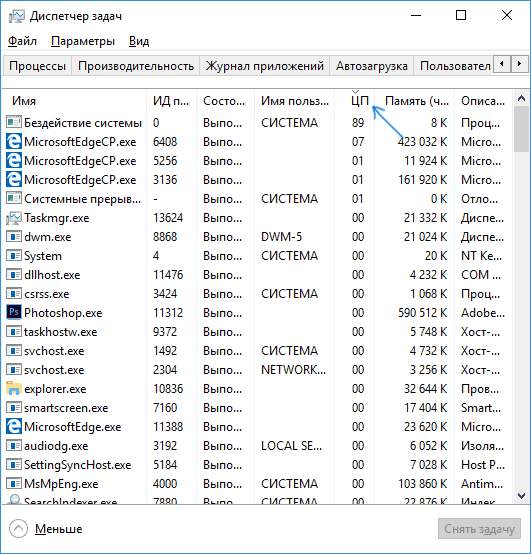Click the System process icon

coord(14,256)
